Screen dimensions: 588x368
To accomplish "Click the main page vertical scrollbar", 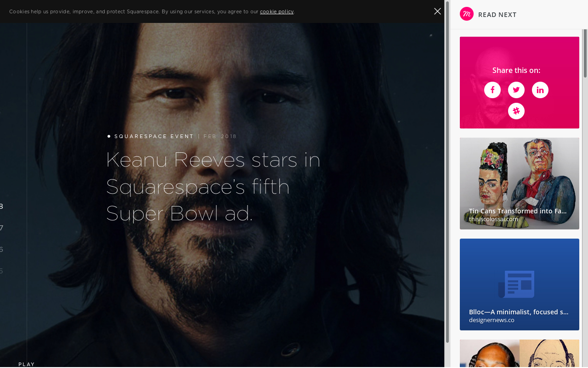I will point(447,172).
